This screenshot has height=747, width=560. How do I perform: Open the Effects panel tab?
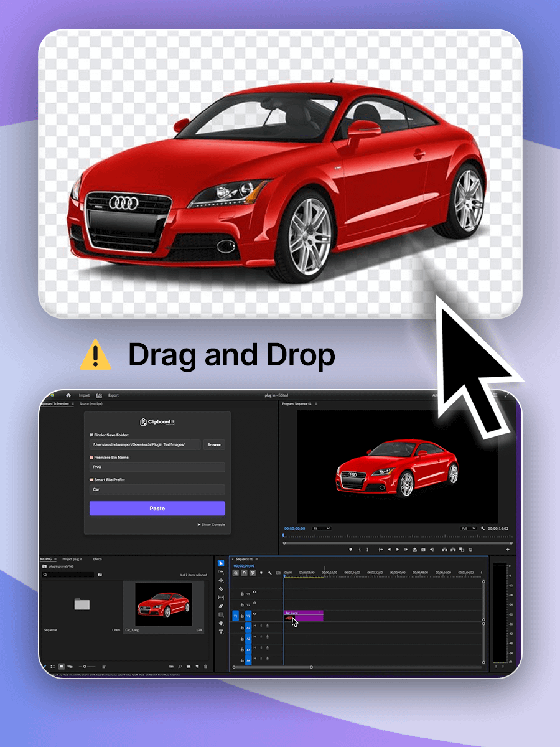click(x=98, y=559)
